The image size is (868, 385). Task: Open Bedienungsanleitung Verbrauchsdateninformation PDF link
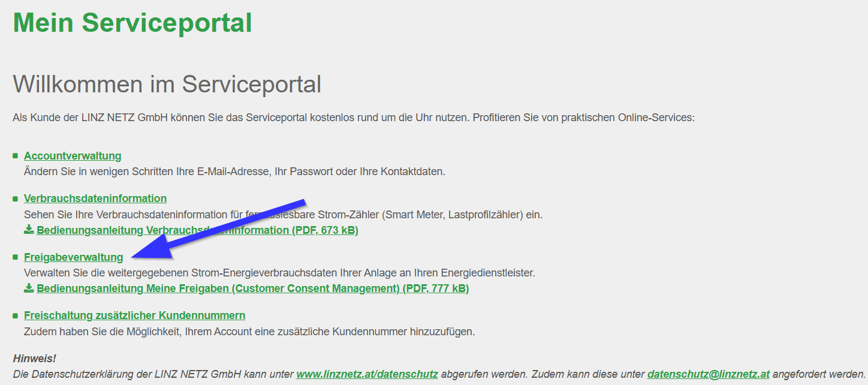coord(197,230)
